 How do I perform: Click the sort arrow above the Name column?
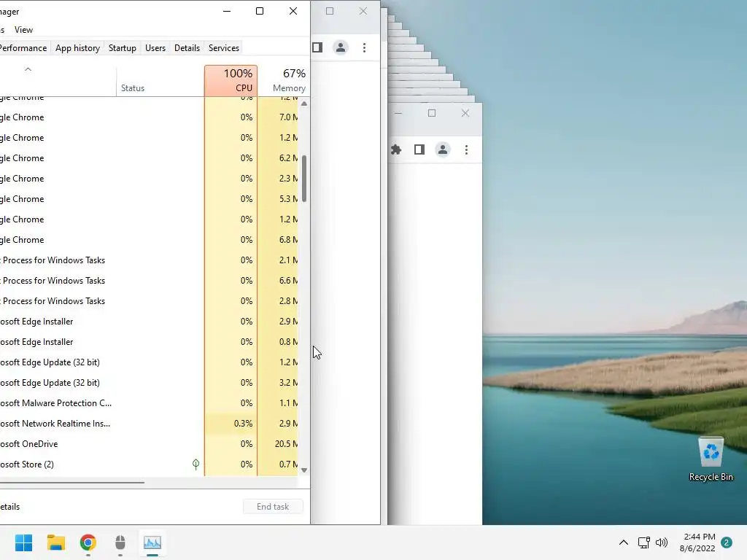tap(28, 69)
